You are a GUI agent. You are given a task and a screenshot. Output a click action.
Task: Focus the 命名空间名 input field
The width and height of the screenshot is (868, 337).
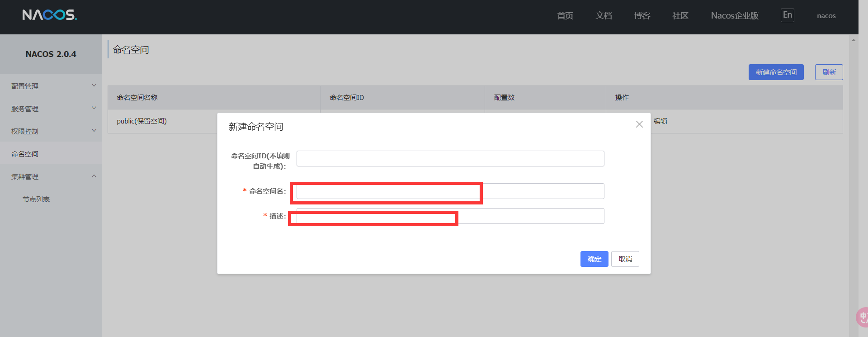[450, 191]
